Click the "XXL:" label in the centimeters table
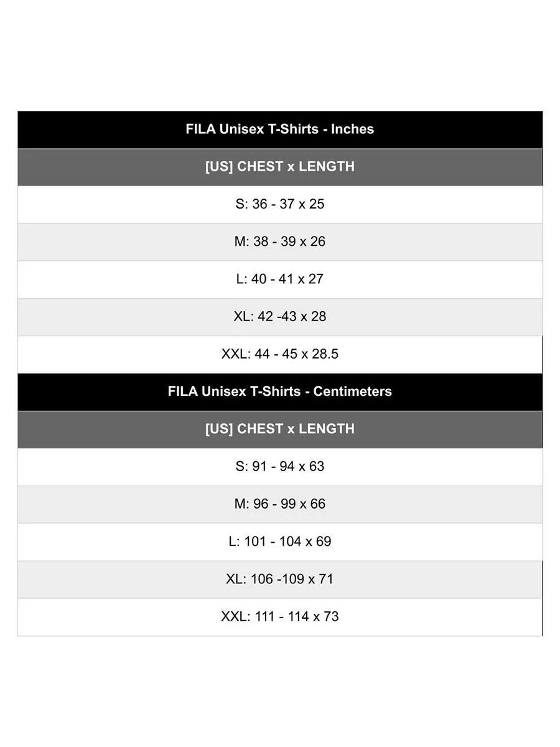Image resolution: width=560 pixels, height=747 pixels. pos(236,616)
